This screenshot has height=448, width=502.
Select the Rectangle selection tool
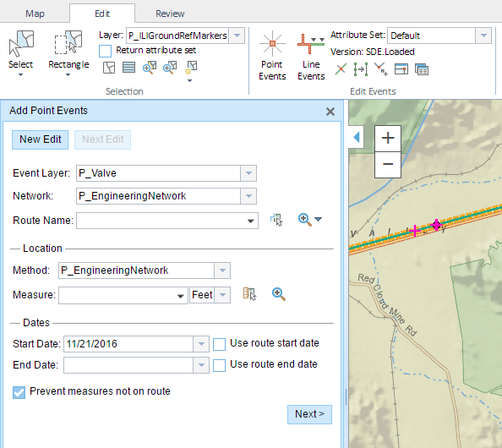(x=68, y=42)
